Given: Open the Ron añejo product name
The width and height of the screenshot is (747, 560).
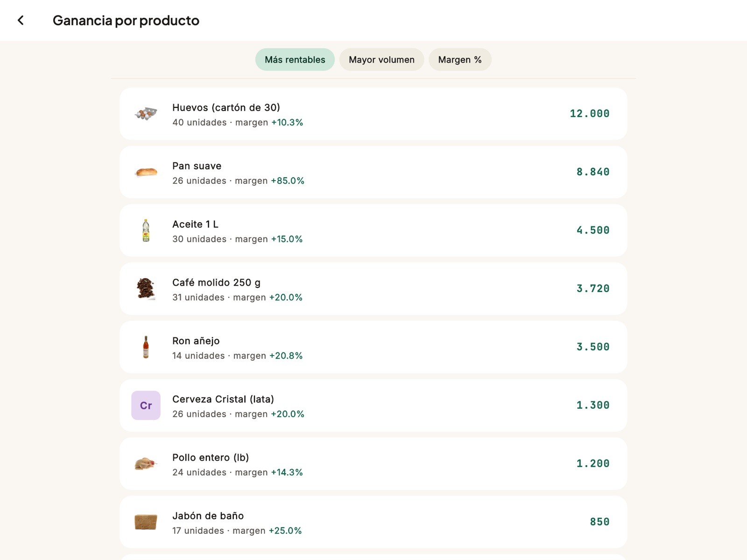Looking at the screenshot, I should click(196, 341).
